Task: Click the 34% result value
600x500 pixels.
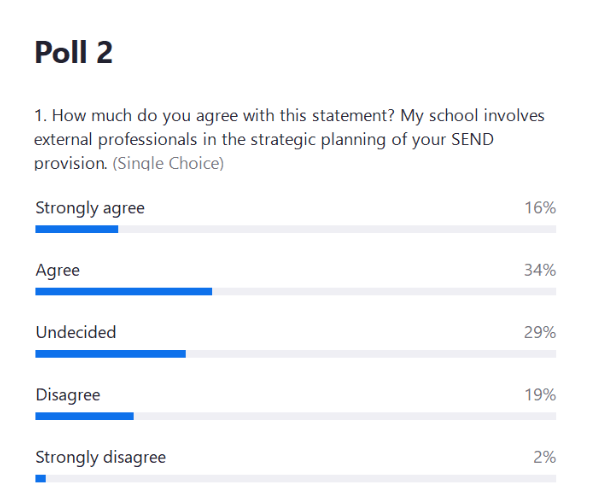Action: pyautogui.click(x=540, y=270)
